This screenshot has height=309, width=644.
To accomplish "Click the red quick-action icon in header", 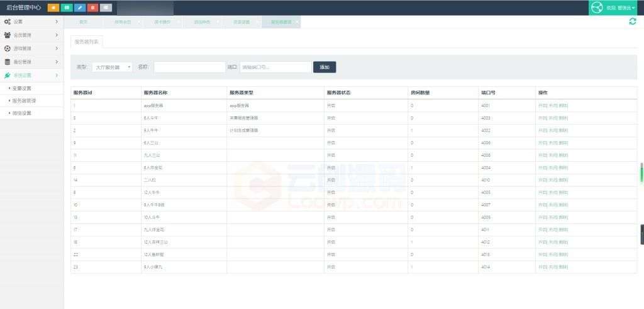I will (93, 8).
